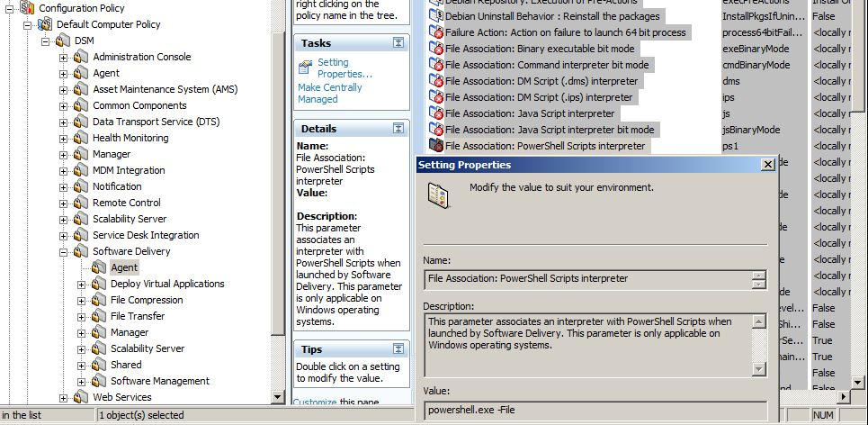The width and height of the screenshot is (868, 425).
Task: Click the Shared folder icon
Action: tap(99, 365)
